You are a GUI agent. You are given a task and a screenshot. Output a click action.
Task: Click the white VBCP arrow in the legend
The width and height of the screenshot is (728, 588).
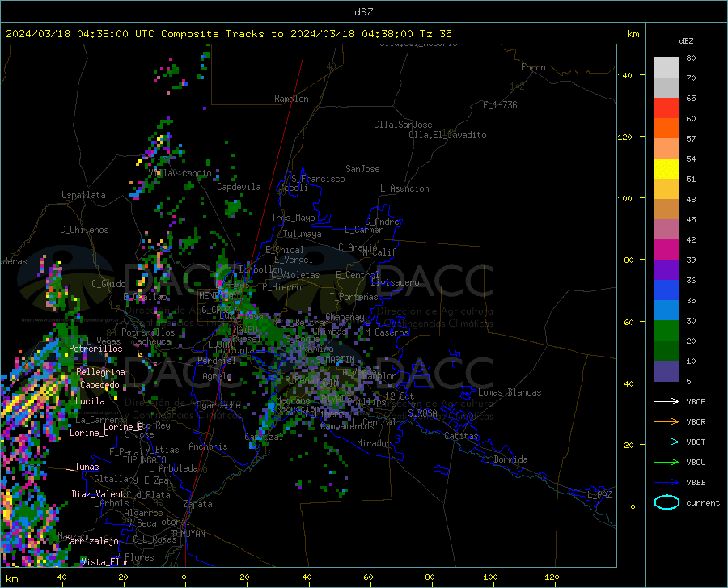tap(667, 401)
